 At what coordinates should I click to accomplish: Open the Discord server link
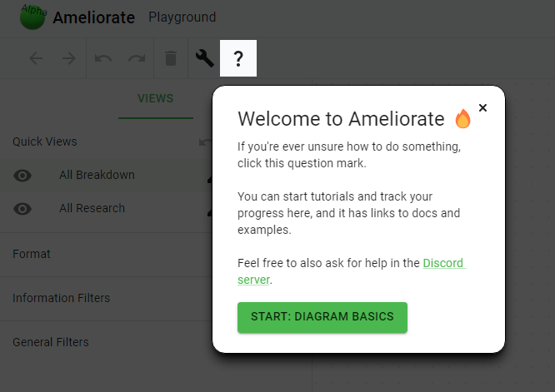pos(352,271)
